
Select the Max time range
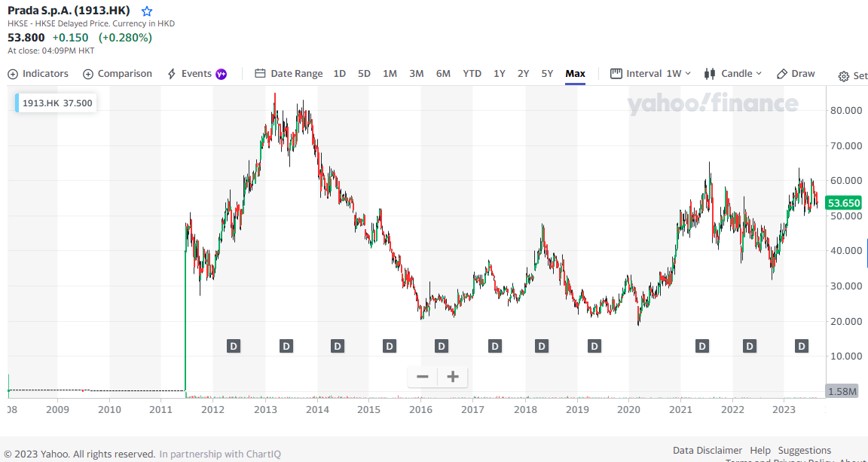(x=575, y=74)
